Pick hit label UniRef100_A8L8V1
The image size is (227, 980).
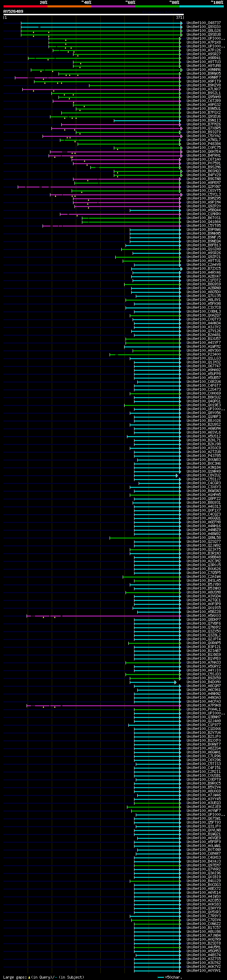tap(203, 300)
